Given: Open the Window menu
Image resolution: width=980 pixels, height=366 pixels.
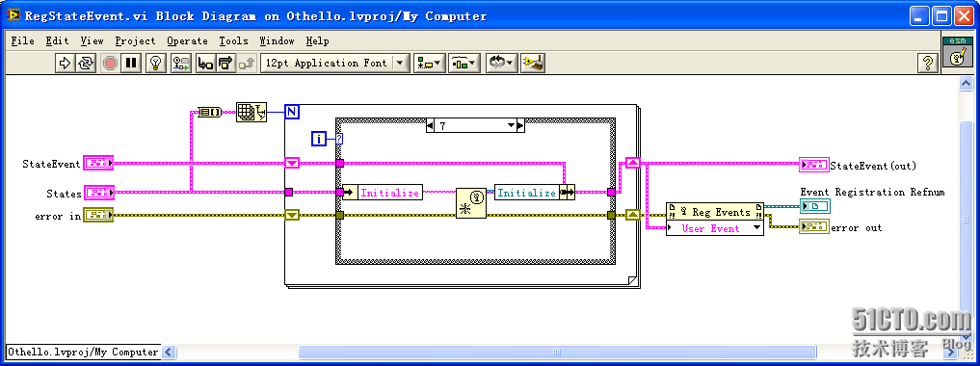Looking at the screenshot, I should pos(277,40).
